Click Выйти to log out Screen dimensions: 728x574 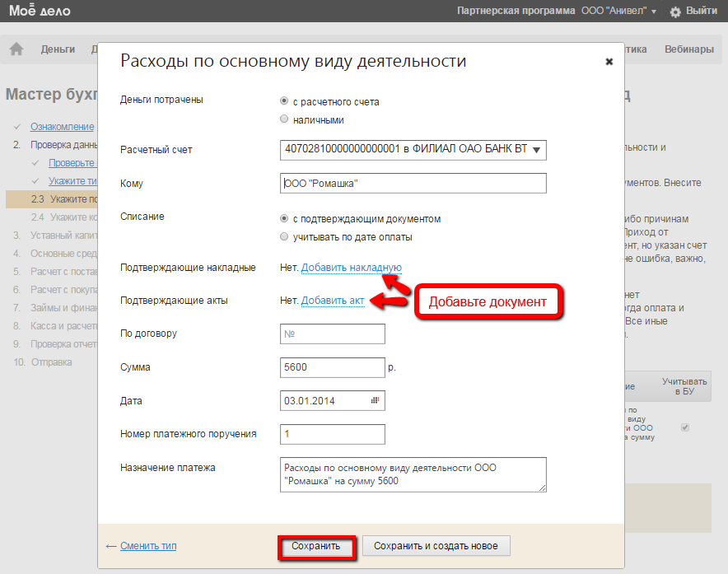pos(702,11)
